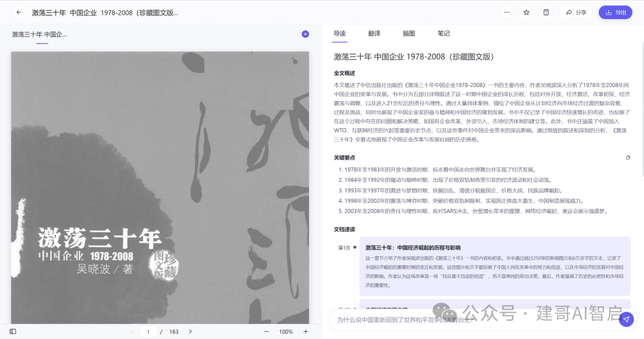Click the 全文概述 heading
The image size is (644, 339).
tap(344, 73)
